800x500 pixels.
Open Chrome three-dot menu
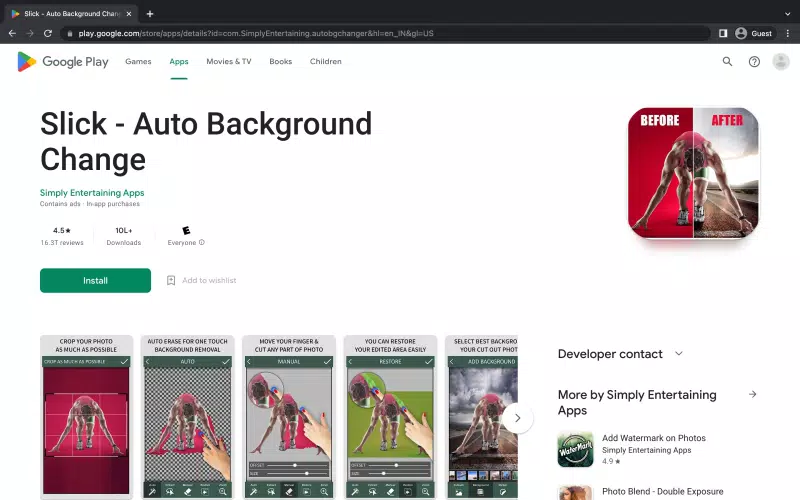(788, 33)
